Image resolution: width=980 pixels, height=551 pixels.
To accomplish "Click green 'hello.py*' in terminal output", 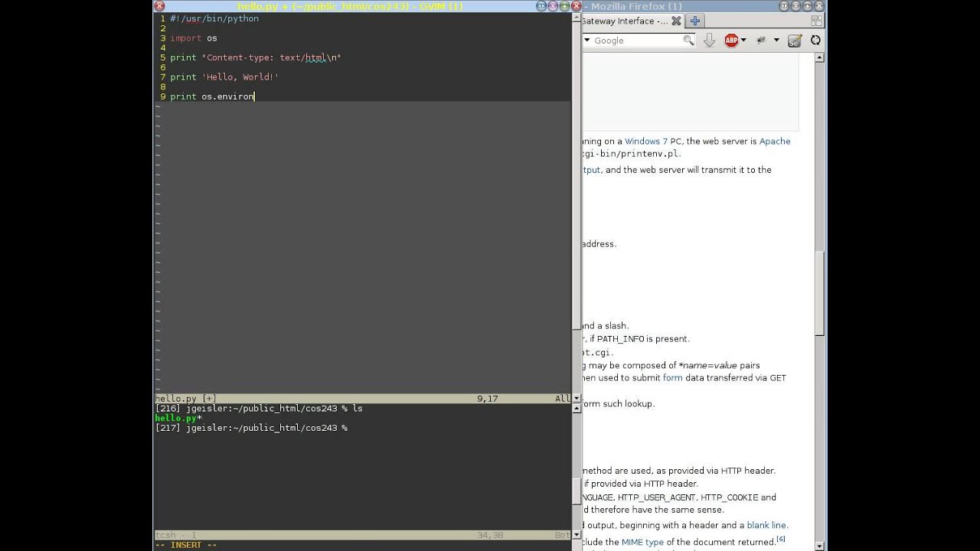I will click(x=178, y=419).
